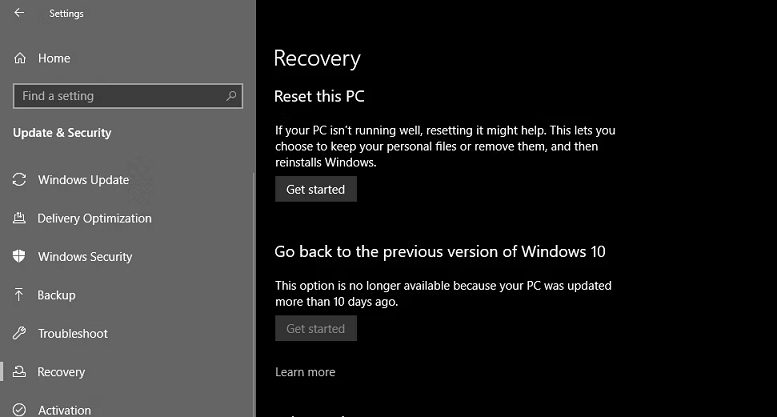Click the Backup upload arrow icon
777x417 pixels.
(19, 295)
